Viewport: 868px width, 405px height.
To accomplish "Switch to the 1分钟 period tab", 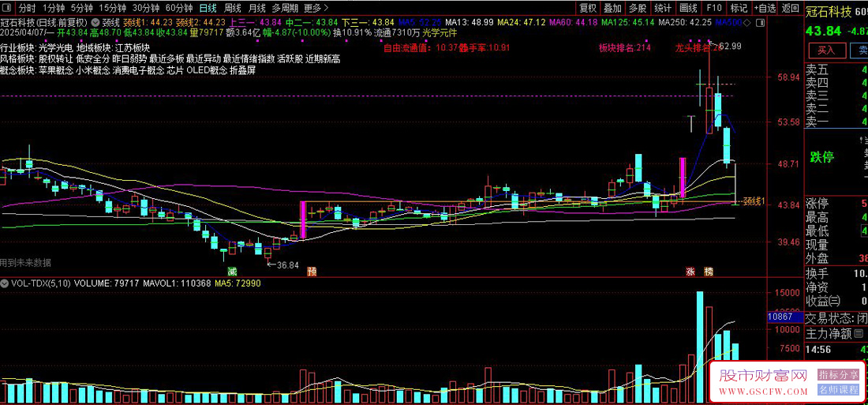I will click(x=53, y=9).
